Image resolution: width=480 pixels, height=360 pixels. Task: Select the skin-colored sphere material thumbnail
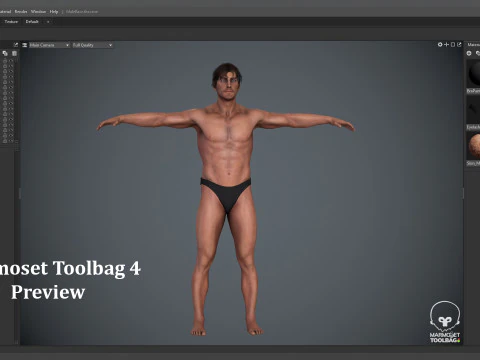[474, 146]
